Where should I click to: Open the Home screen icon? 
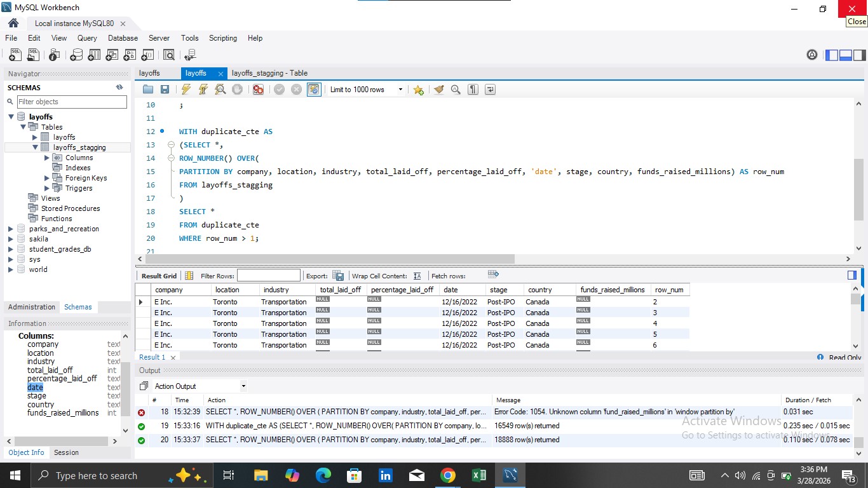pos(13,24)
